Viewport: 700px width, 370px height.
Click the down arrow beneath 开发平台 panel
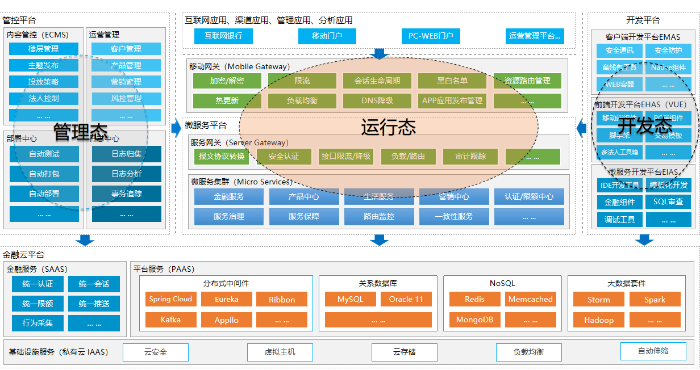coord(644,240)
